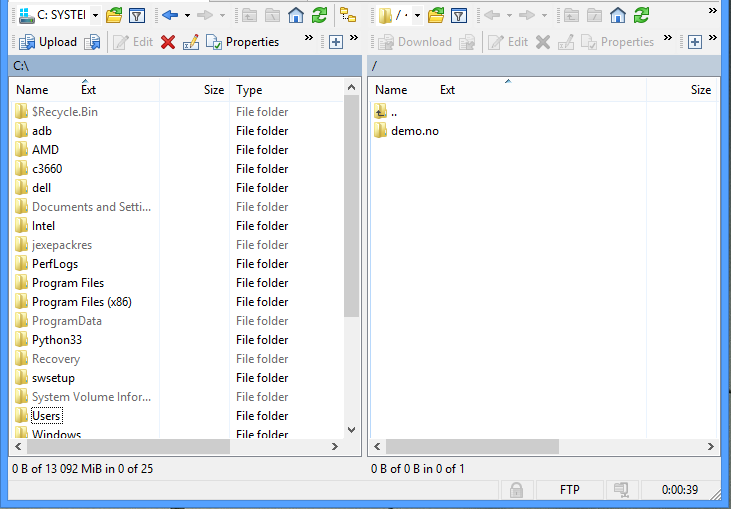The height and width of the screenshot is (509, 731).
Task: Open the remote panel filter
Action: pyautogui.click(x=458, y=15)
